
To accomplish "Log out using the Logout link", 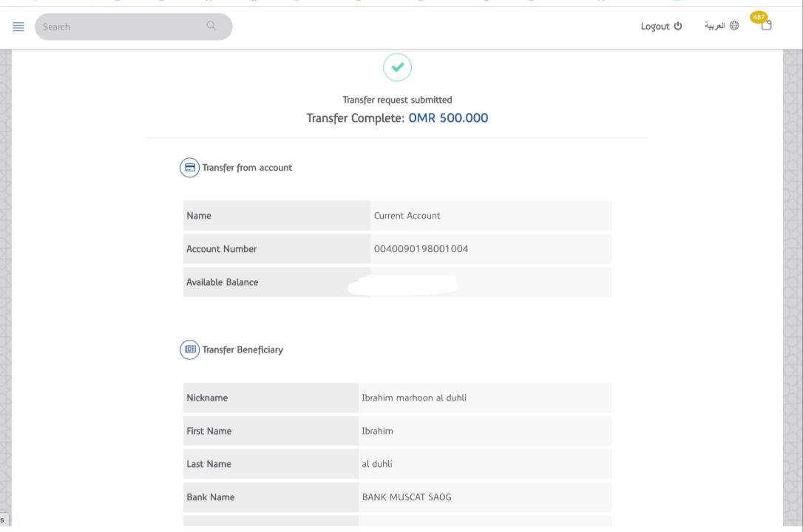I will point(654,27).
